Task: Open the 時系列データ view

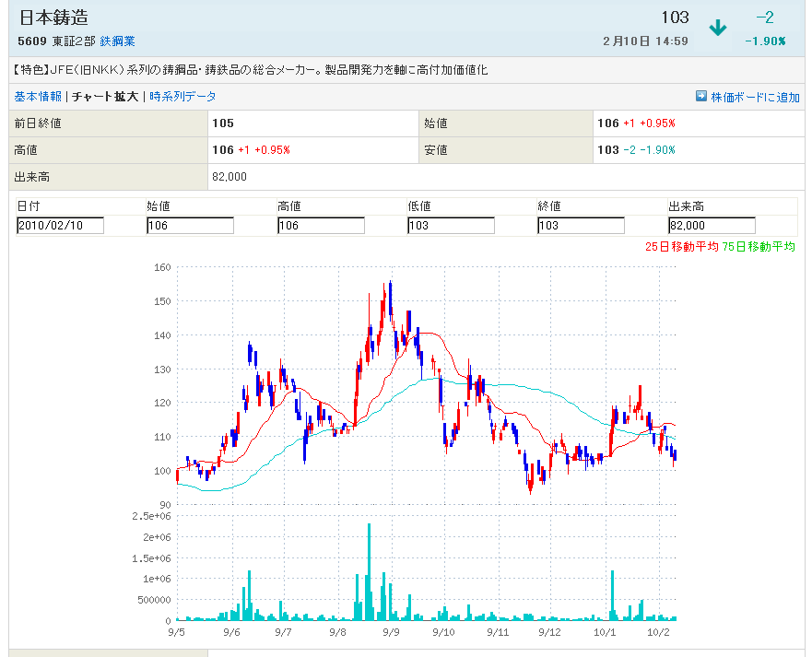Action: click(x=183, y=96)
